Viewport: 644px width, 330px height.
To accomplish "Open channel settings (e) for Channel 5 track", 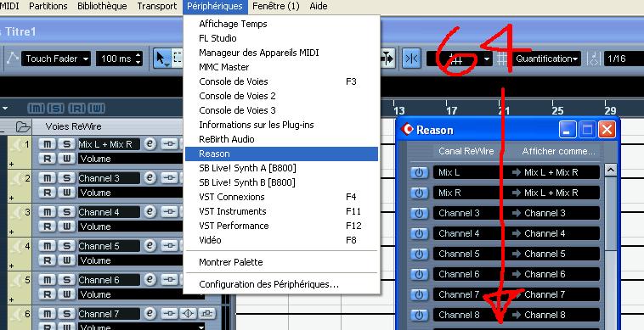I will tap(150, 245).
